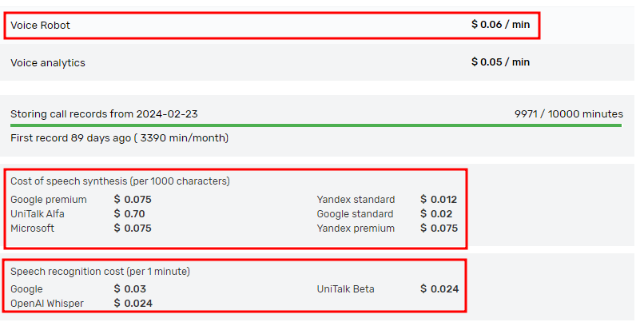The image size is (644, 330).
Task: Click the Cost of speech synthesis heading
Action: click(x=120, y=181)
